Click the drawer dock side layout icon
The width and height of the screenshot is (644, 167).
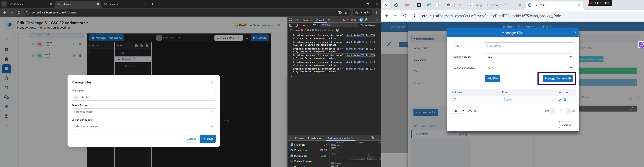[x=372, y=138]
